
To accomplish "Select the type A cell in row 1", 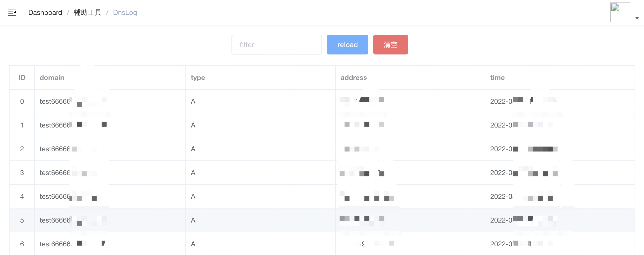I will (261, 125).
